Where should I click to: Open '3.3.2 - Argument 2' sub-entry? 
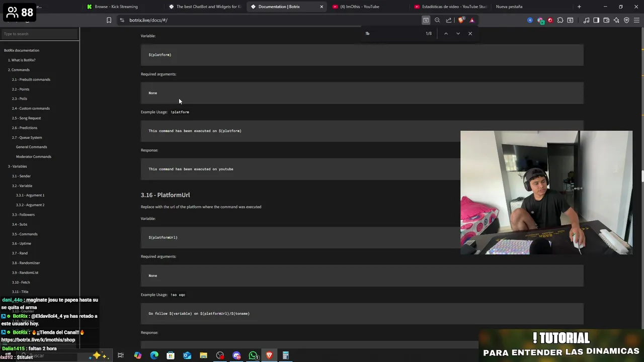pyautogui.click(x=30, y=205)
